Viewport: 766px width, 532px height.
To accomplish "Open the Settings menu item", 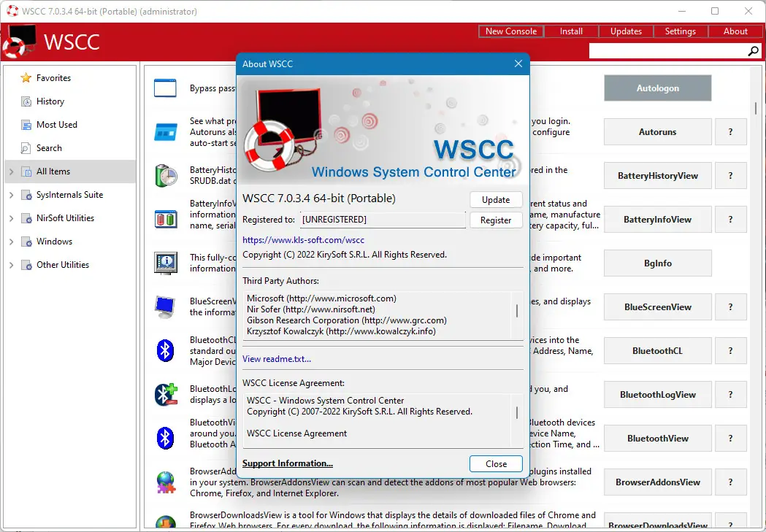I will tap(680, 31).
